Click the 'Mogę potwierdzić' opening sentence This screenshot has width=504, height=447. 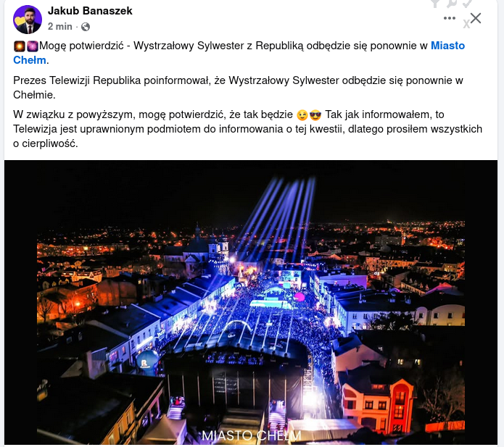pyautogui.click(x=239, y=53)
